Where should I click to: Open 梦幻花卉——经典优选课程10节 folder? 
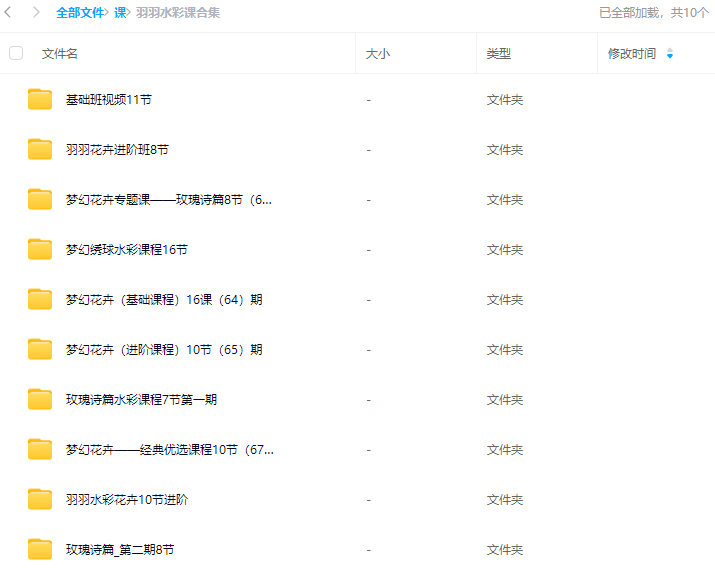(x=169, y=450)
